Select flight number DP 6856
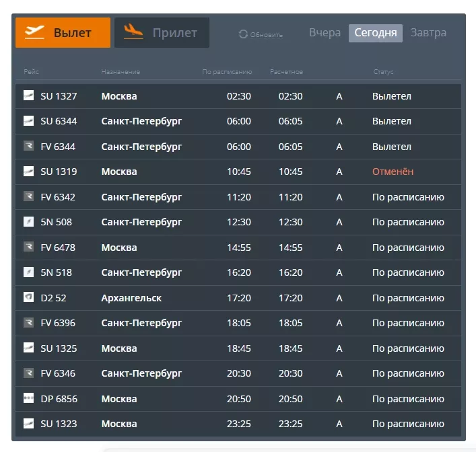Screen dimensions: 476x452 coord(59,399)
